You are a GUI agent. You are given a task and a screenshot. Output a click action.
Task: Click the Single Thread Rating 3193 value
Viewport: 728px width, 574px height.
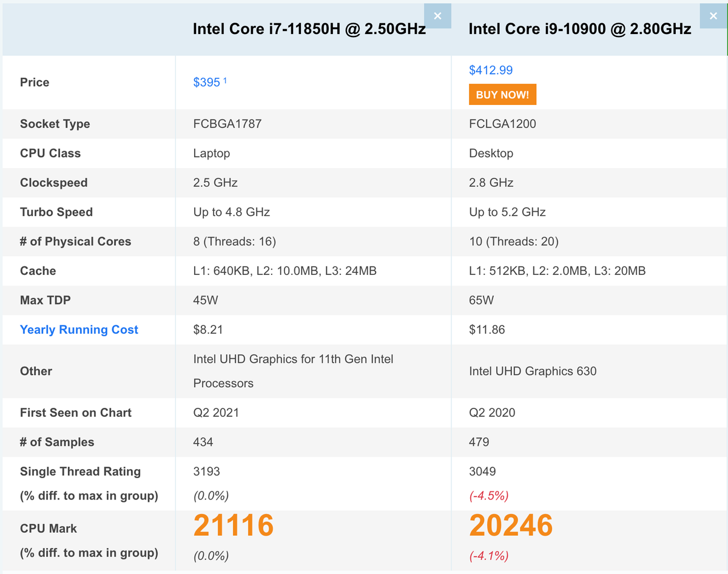(x=206, y=471)
